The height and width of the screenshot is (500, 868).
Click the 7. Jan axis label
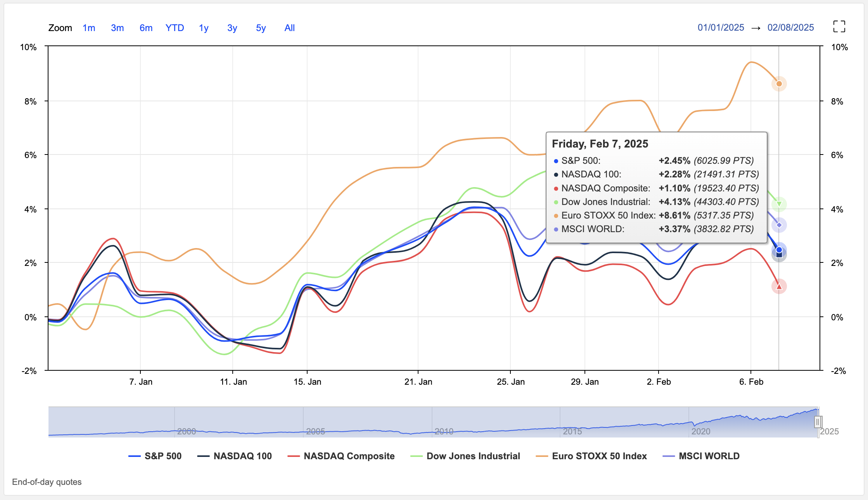click(x=141, y=382)
